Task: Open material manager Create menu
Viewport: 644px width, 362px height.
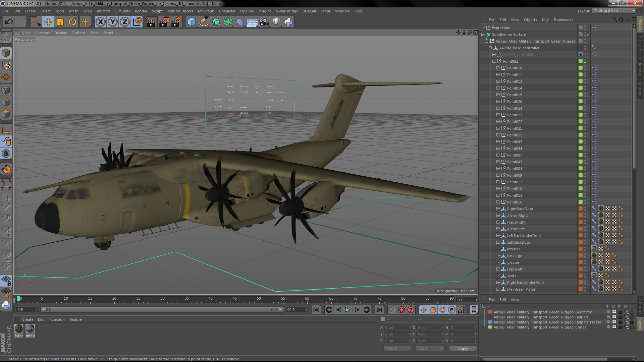Action: pos(28,319)
